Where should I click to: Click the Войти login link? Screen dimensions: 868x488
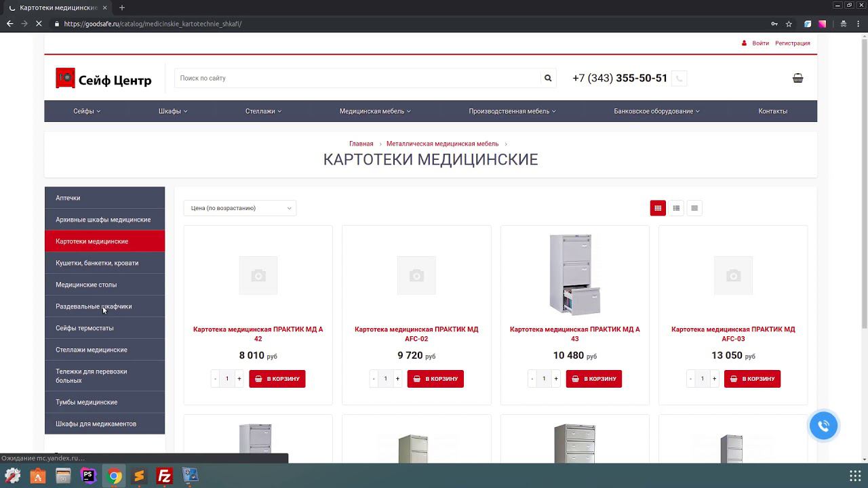[760, 43]
